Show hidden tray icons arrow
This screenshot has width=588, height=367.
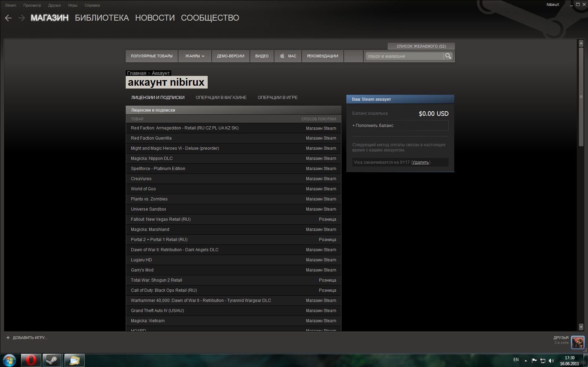coord(526,360)
